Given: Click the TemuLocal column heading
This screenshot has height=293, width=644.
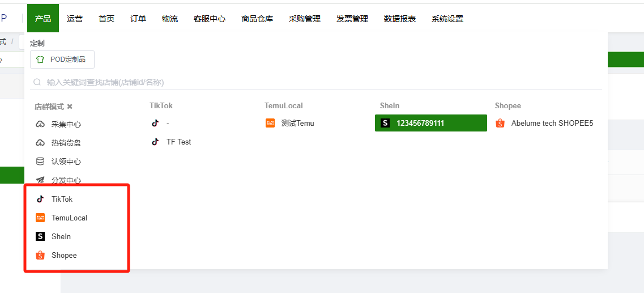Looking at the screenshot, I should coord(283,105).
